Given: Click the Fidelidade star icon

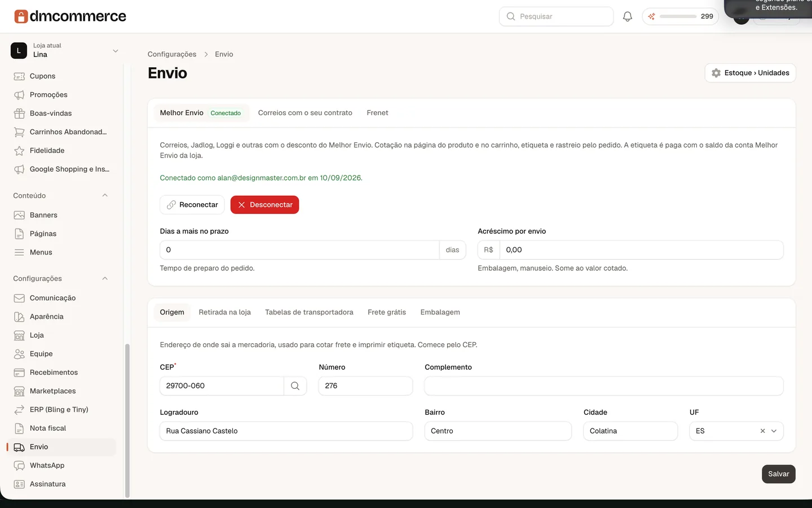Looking at the screenshot, I should [x=19, y=151].
